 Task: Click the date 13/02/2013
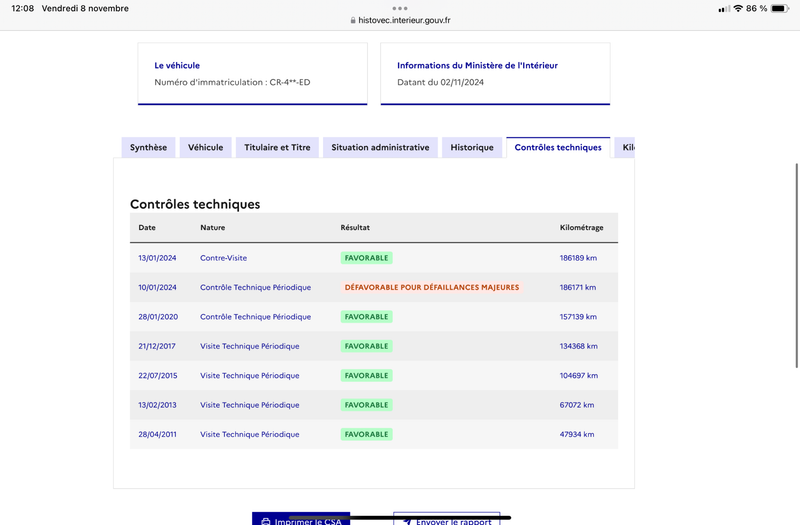(x=157, y=405)
